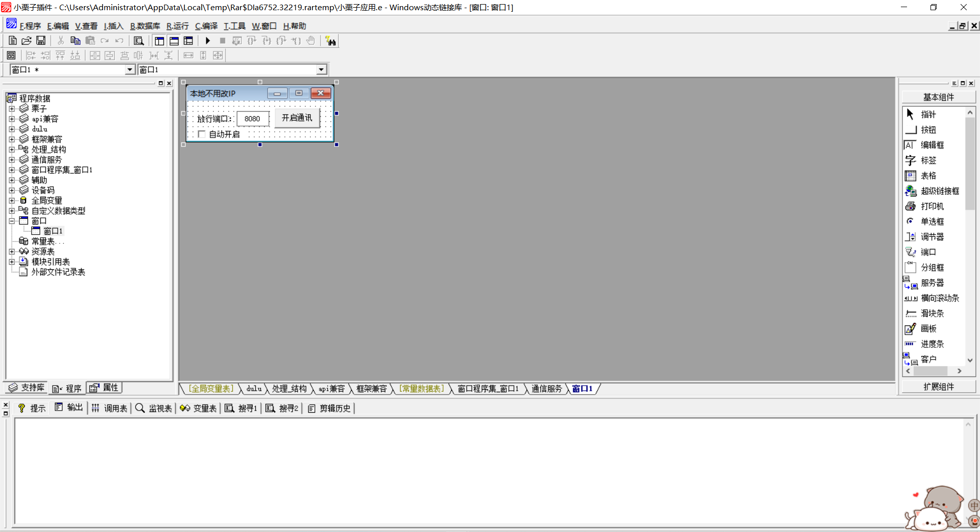The width and height of the screenshot is (980, 532).
Task: Select the 单选框 radio button component
Action: tap(932, 222)
